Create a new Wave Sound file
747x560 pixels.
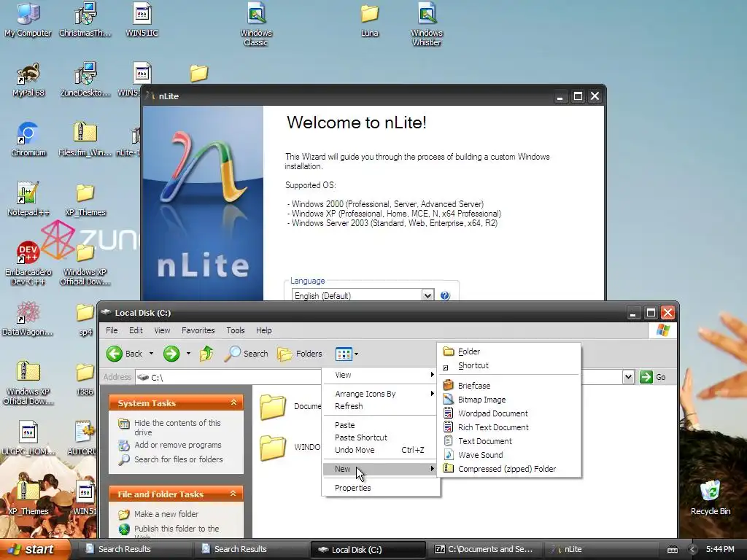coord(508,455)
